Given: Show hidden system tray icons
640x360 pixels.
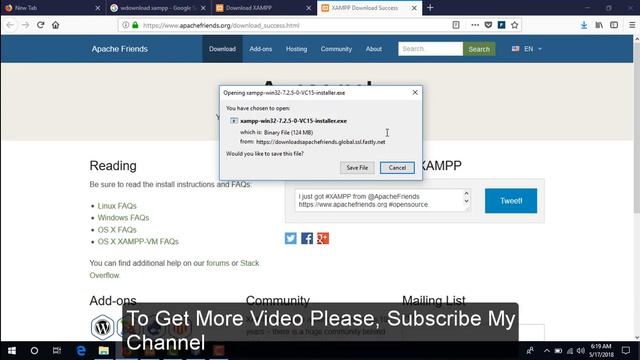Looking at the screenshot, I should click(x=547, y=351).
